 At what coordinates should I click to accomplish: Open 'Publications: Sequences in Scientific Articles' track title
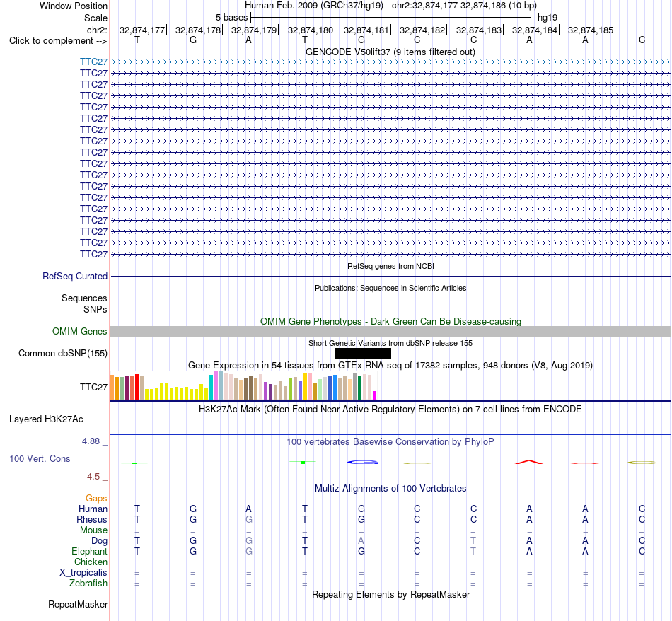(390, 288)
